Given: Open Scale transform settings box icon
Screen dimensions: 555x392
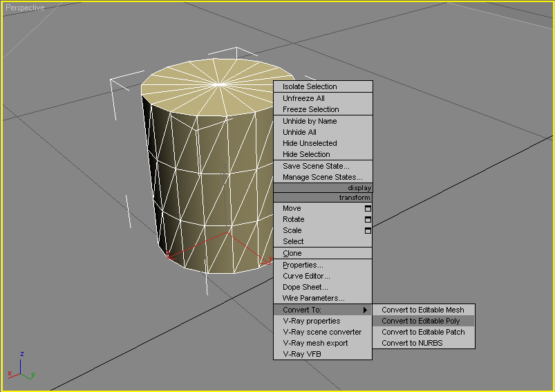Looking at the screenshot, I should (x=368, y=230).
